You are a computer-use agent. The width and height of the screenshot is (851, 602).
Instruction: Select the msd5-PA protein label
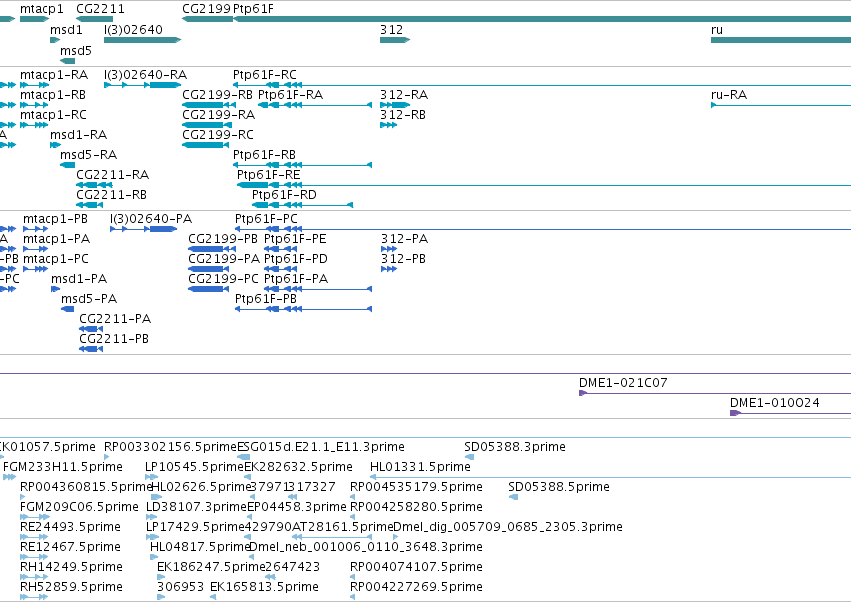88,300
